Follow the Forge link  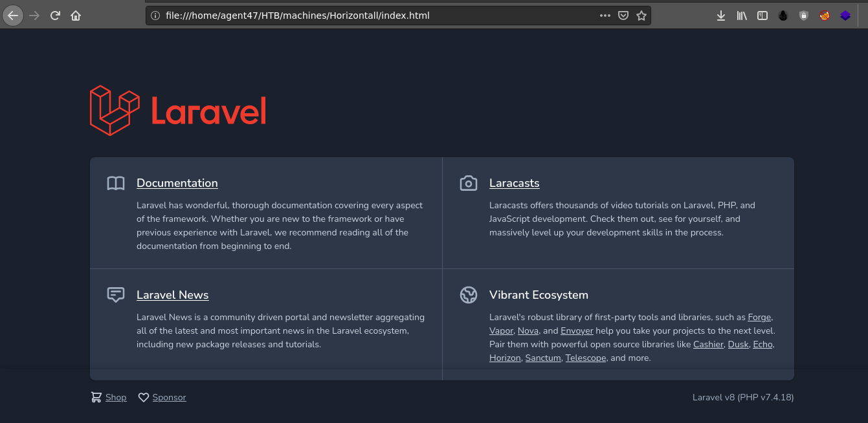coord(760,317)
